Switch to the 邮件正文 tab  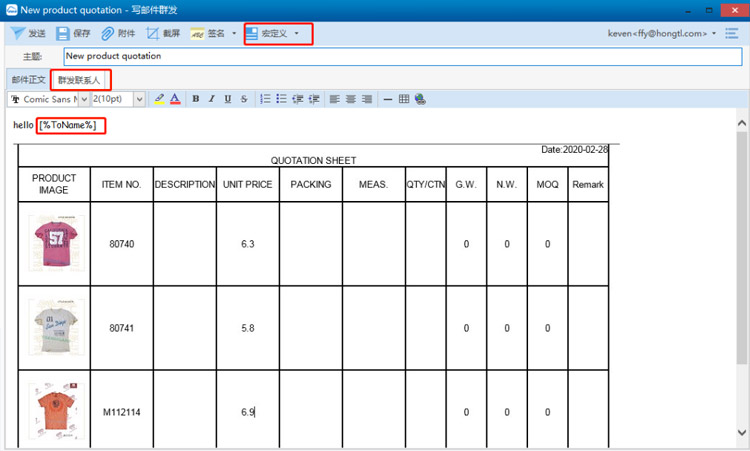click(x=28, y=79)
